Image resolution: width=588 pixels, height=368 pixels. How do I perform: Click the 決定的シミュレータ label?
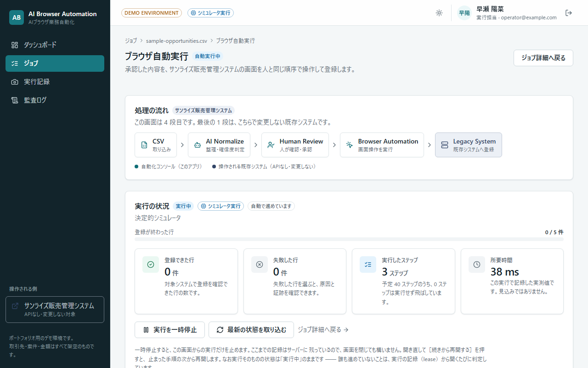point(158,218)
